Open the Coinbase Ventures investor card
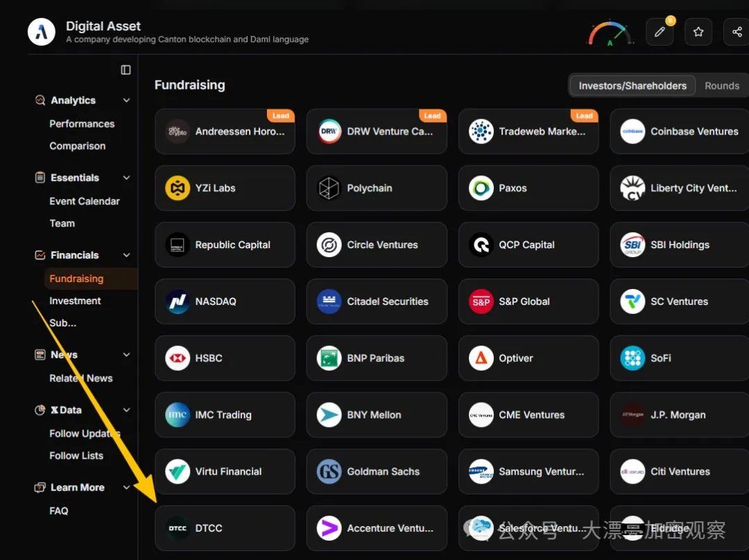 point(679,131)
